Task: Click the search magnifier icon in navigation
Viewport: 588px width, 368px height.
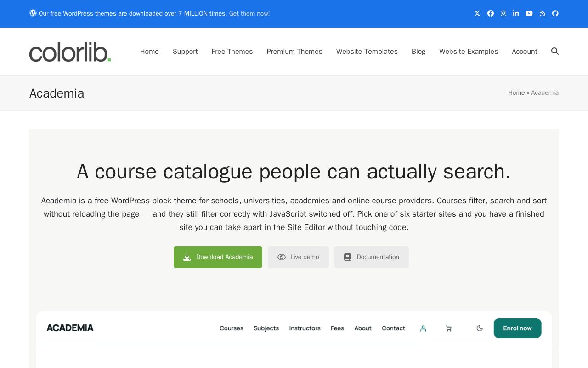Action: pos(555,51)
